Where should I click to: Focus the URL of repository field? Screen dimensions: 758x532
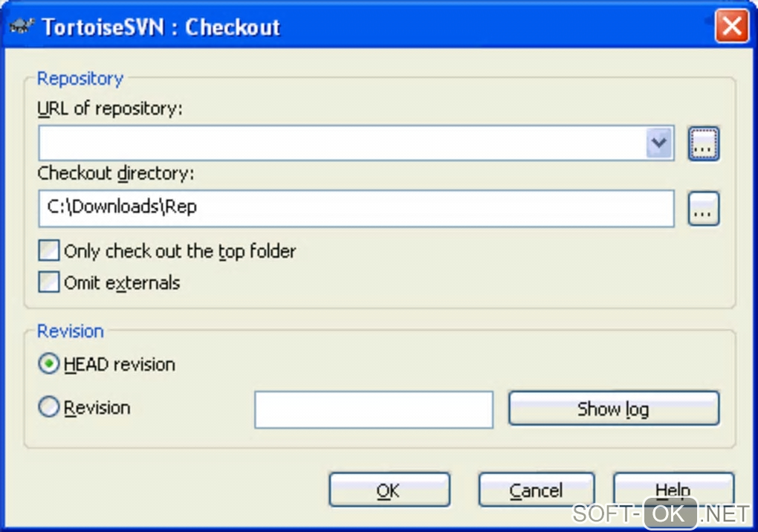tap(356, 143)
